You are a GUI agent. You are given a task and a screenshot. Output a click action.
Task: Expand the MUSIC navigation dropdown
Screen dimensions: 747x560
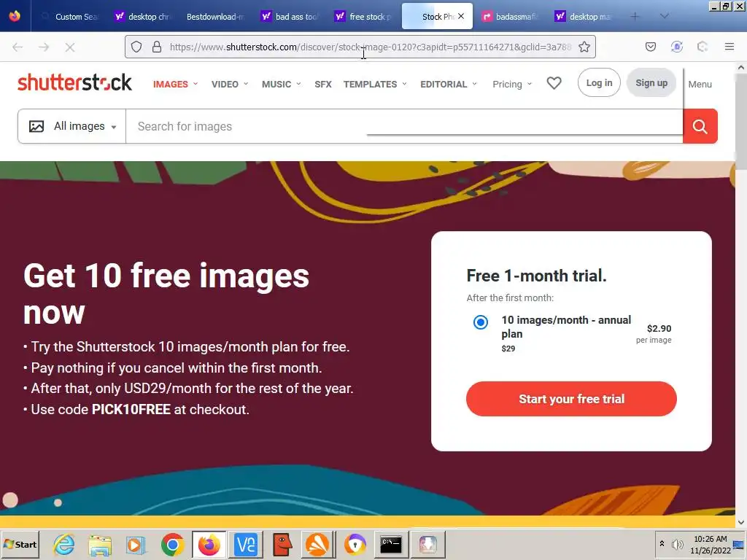[x=281, y=84]
